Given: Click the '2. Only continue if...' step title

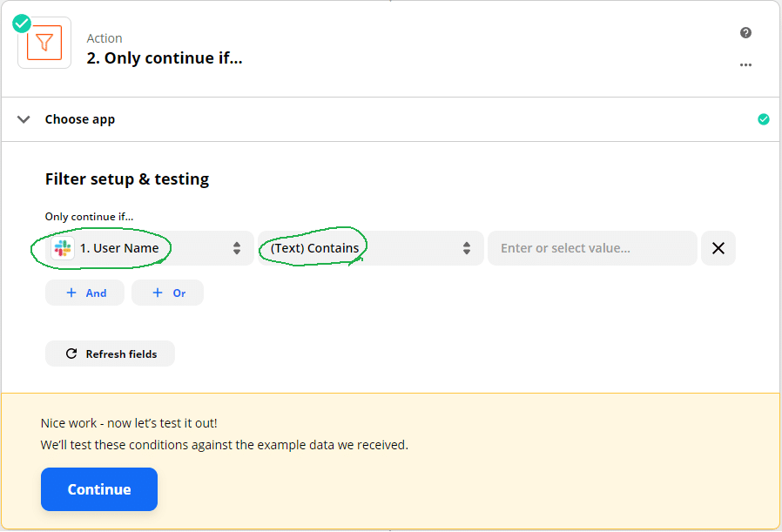Looking at the screenshot, I should (165, 59).
